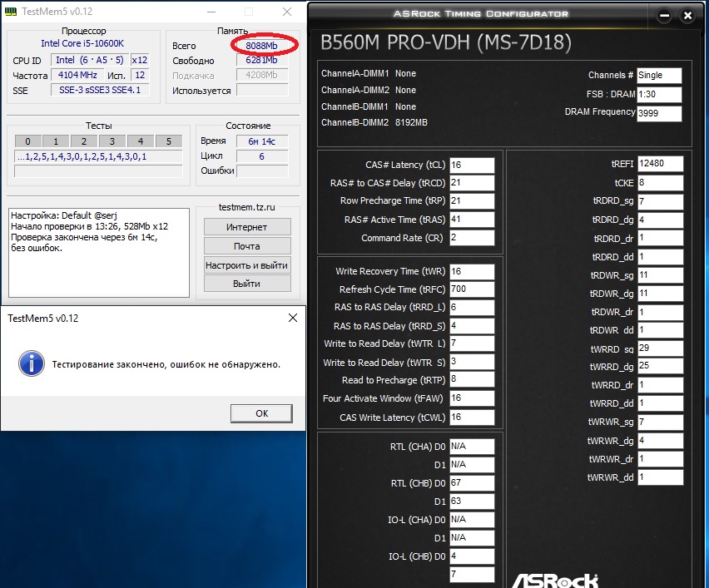Click RTL (CHA) D0 N/A field

[x=472, y=447]
